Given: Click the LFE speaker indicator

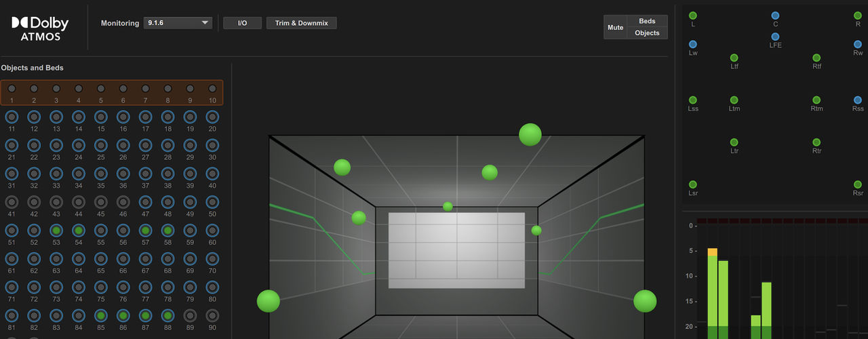Looking at the screenshot, I should point(775,37).
